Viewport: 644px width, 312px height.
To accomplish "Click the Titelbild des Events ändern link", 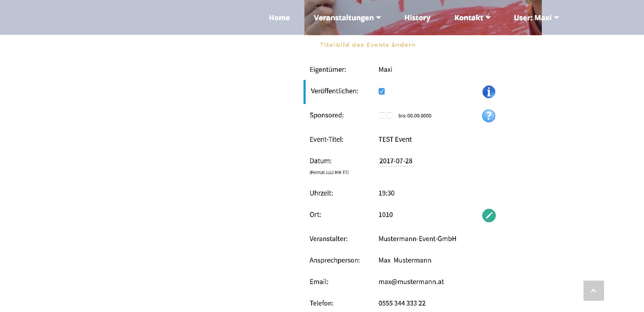I will click(368, 45).
